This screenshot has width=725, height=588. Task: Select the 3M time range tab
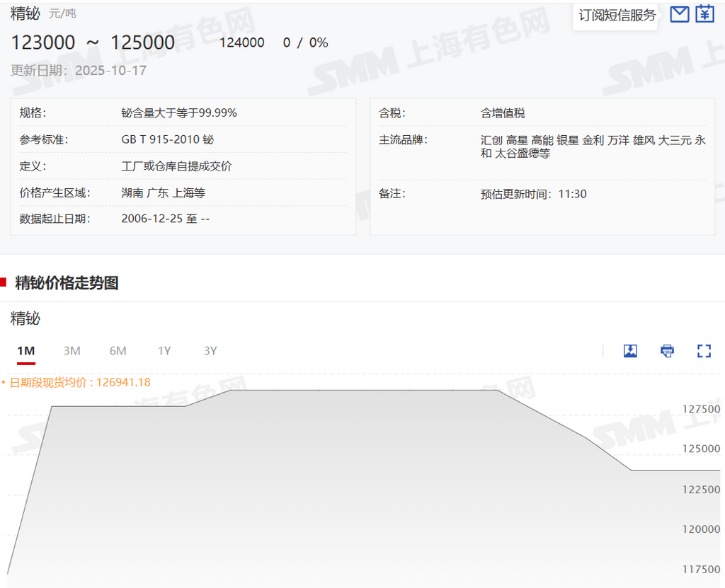[x=72, y=351]
